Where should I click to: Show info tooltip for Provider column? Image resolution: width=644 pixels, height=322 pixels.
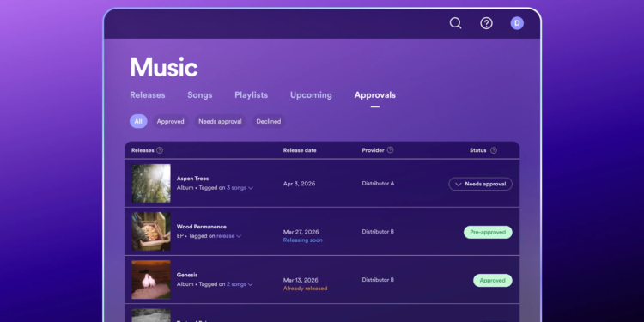pyautogui.click(x=390, y=150)
